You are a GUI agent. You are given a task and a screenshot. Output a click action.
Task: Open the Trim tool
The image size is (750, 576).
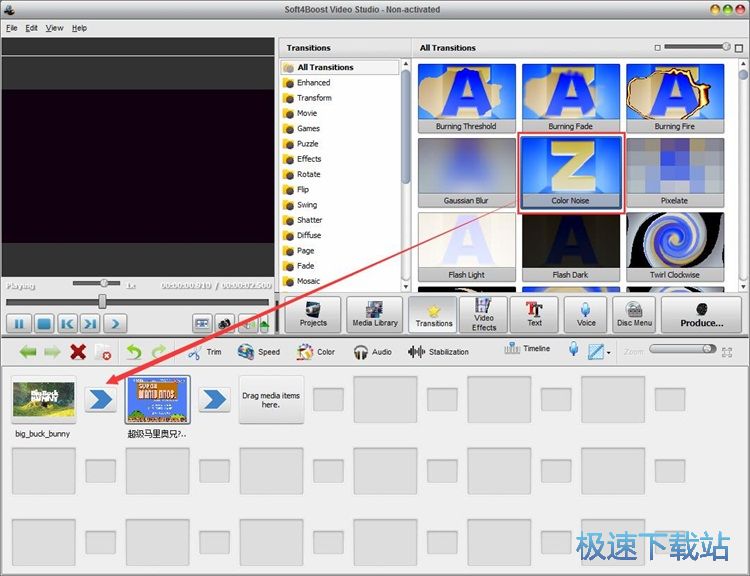(205, 352)
